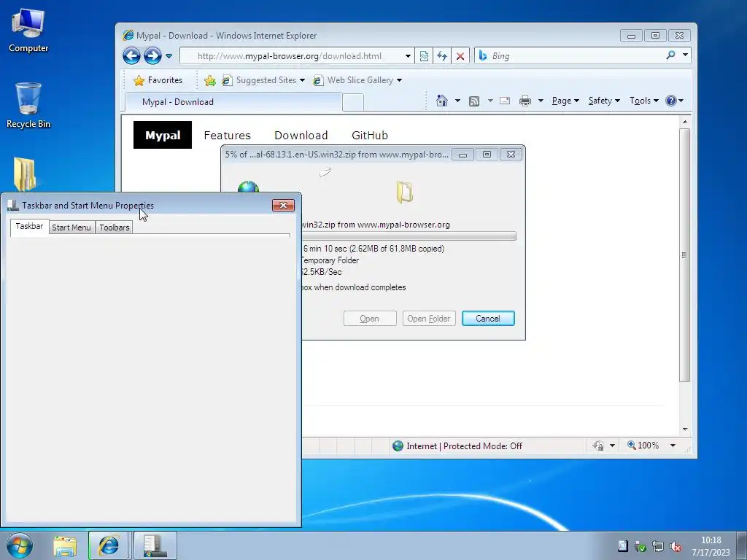
Task: Switch to the Start Menu tab
Action: coord(71,227)
